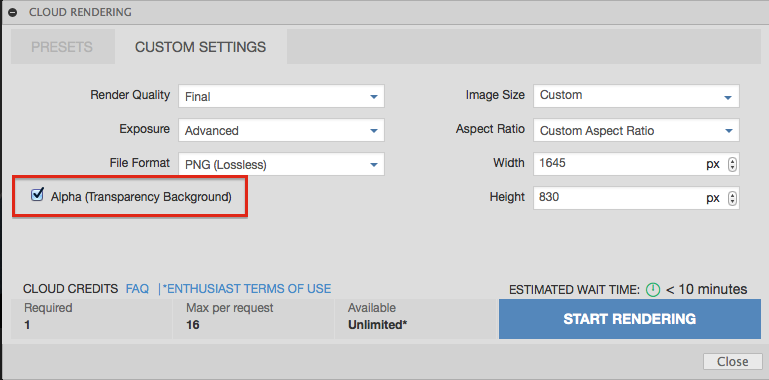Open the Enthusiast Terms of Use link
The width and height of the screenshot is (769, 380).
247,289
